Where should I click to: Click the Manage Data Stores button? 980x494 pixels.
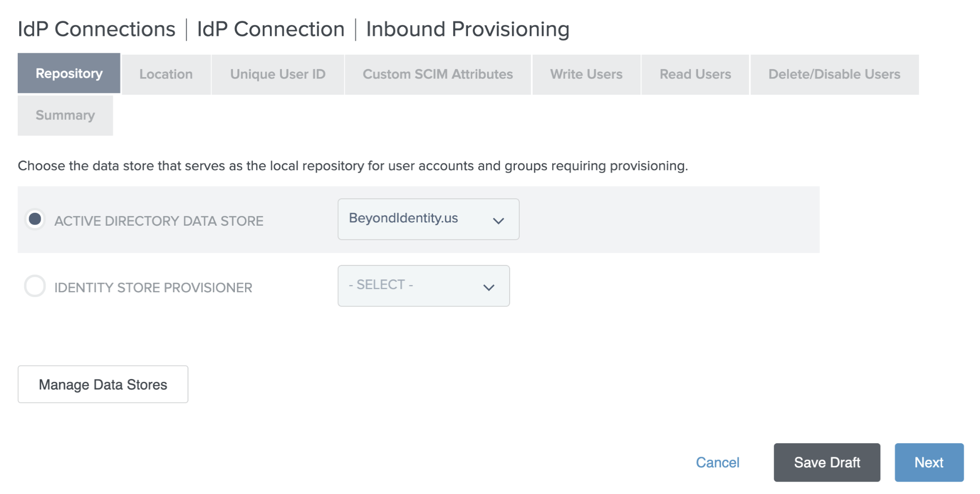(x=103, y=384)
